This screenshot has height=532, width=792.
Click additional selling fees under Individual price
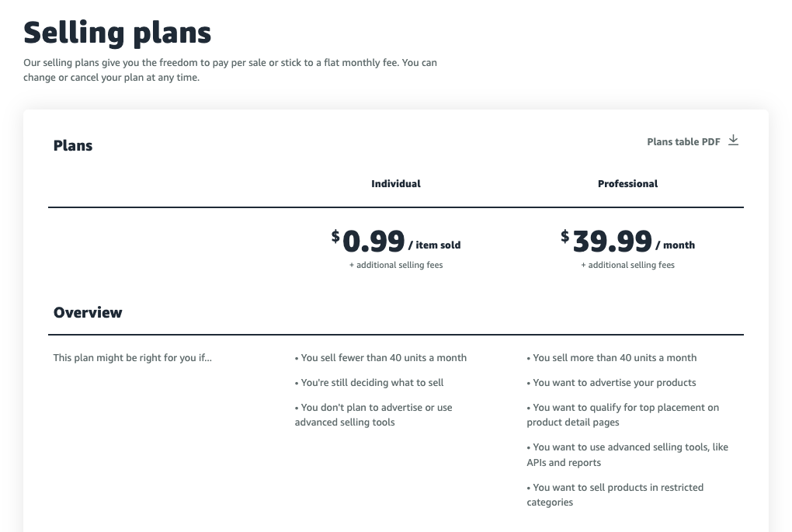(x=396, y=265)
